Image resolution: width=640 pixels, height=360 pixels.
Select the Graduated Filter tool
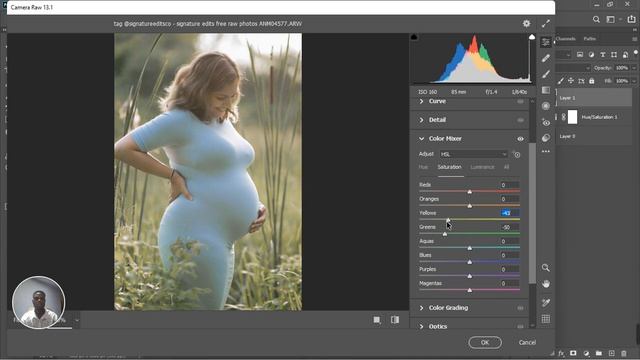tap(546, 90)
